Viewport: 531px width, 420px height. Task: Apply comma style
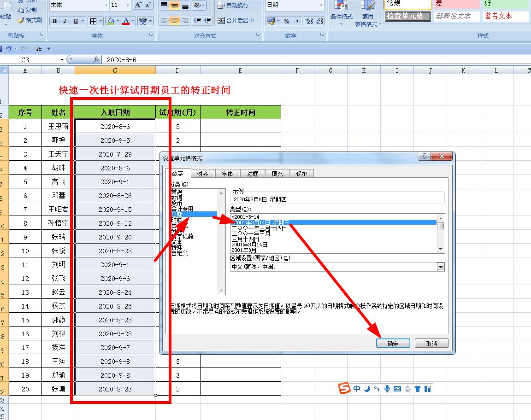[297, 21]
